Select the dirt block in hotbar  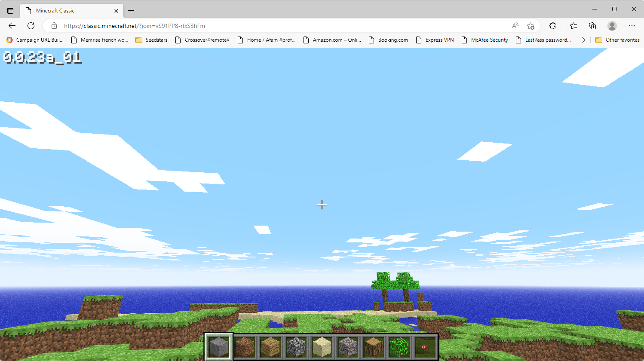[245, 347]
